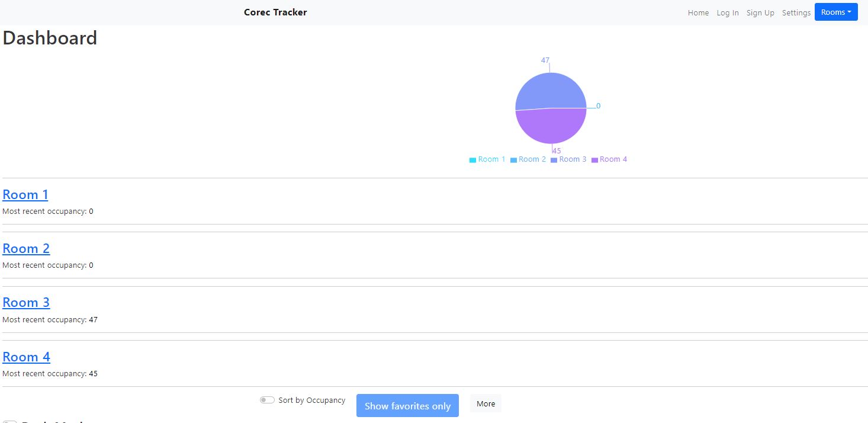
Task: Toggle the Room 1 legend entry
Action: pos(487,159)
